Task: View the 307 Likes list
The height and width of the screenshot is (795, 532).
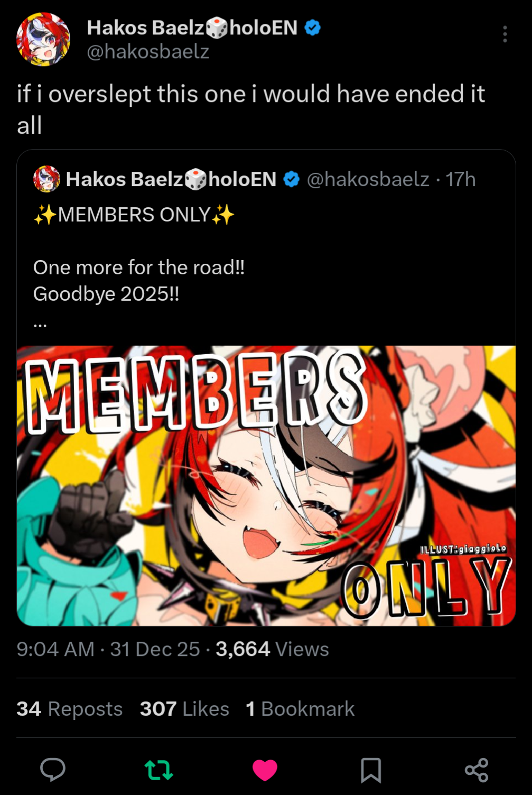Action: pos(184,709)
